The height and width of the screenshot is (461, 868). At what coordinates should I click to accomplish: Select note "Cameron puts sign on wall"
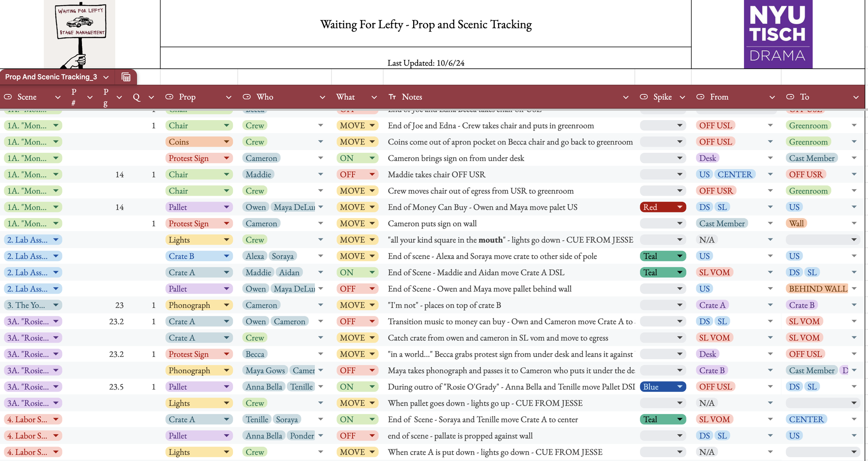pyautogui.click(x=432, y=224)
